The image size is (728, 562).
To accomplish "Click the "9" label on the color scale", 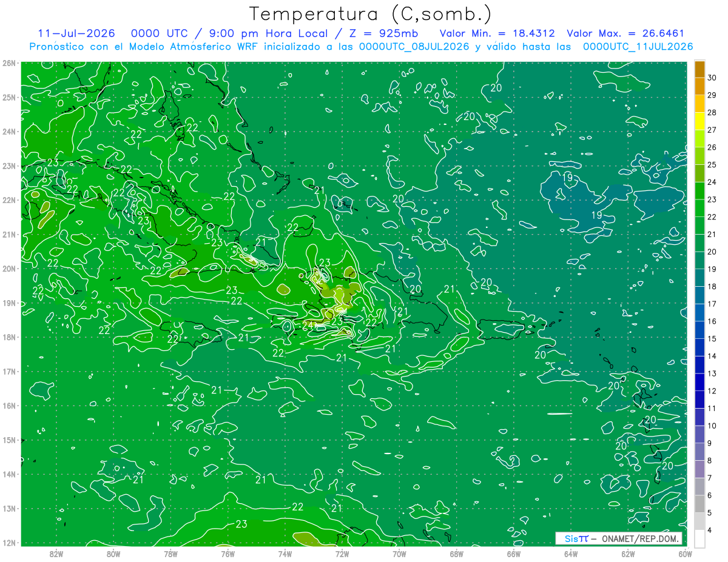I will coord(710,443).
